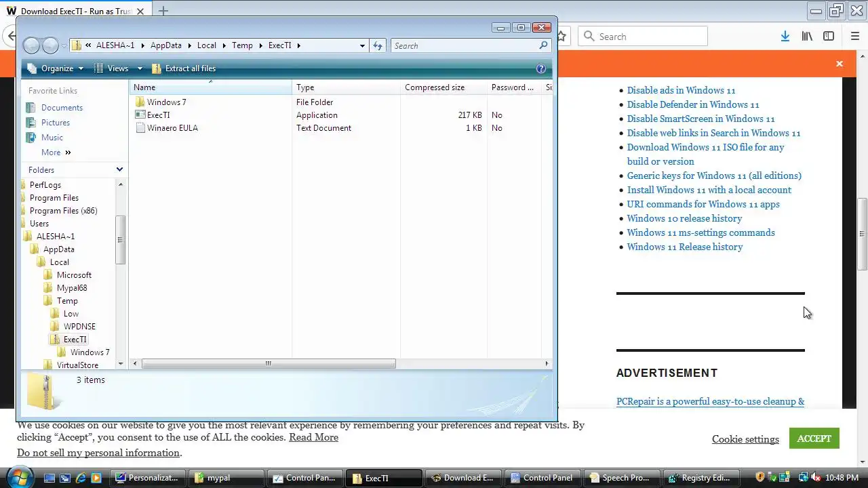Click folder tree scroll up arrow
The width and height of the screenshot is (868, 488).
click(121, 184)
